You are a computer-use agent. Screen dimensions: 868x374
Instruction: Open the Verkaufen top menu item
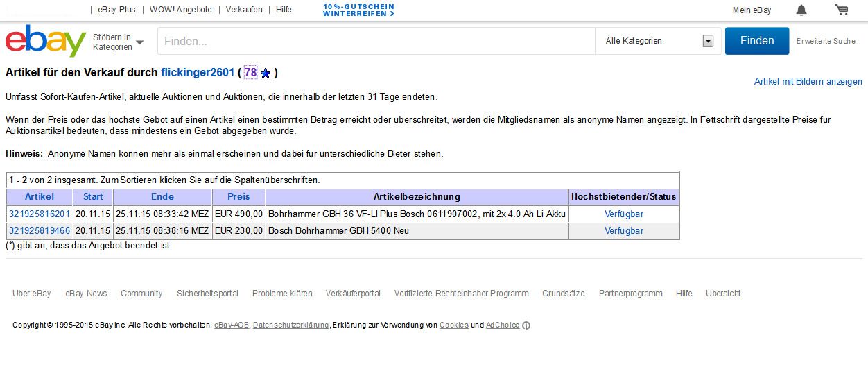pyautogui.click(x=244, y=10)
